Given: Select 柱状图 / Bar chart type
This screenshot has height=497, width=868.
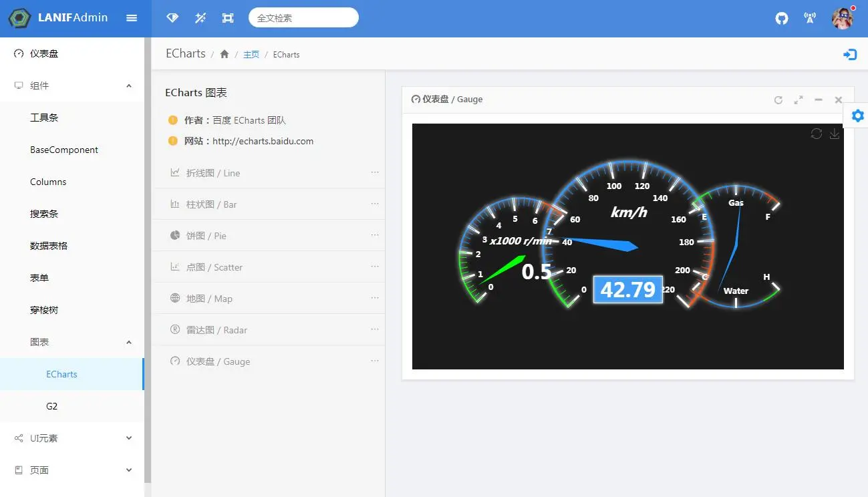Looking at the screenshot, I should pyautogui.click(x=268, y=204).
